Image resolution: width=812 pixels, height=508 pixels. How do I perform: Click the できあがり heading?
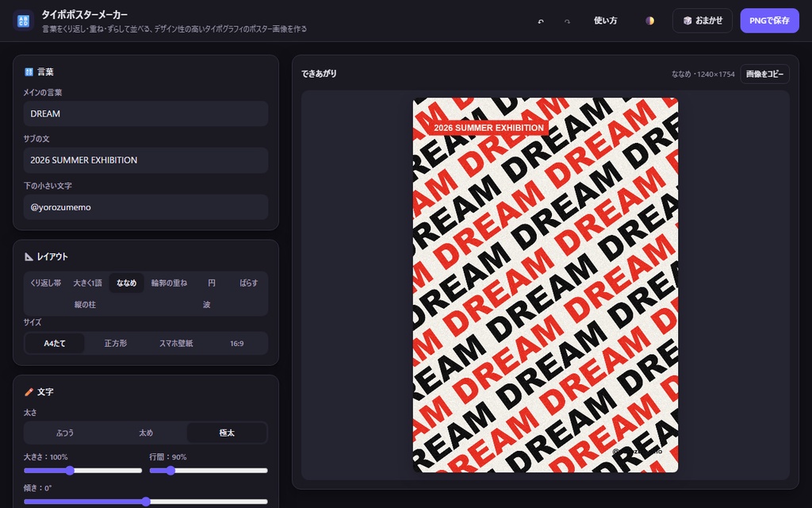coord(319,74)
